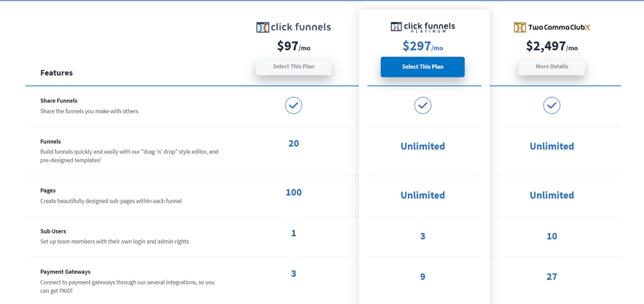Click Unlimited pages in Platinum column
644x304 pixels.
(x=423, y=195)
